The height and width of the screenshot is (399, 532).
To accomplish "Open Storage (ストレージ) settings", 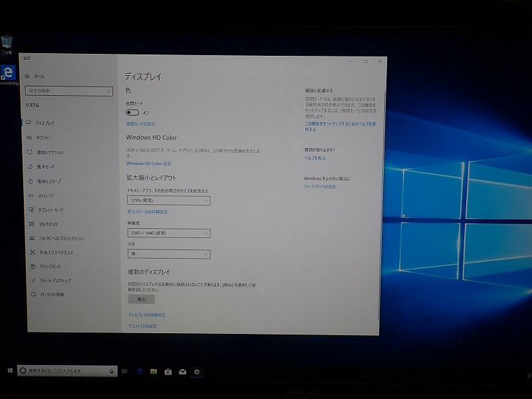I will [41, 196].
